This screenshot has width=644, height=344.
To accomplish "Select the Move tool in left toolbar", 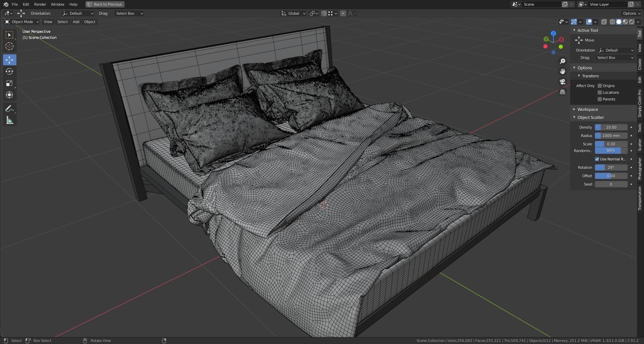I will pyautogui.click(x=9, y=60).
